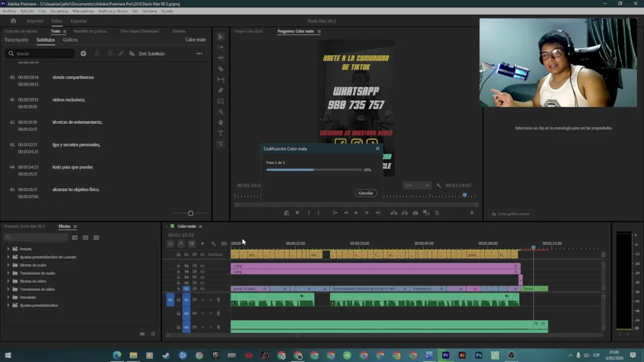This screenshot has height=362, width=644.
Task: Hide the V4 track eye icon
Action: [202, 271]
